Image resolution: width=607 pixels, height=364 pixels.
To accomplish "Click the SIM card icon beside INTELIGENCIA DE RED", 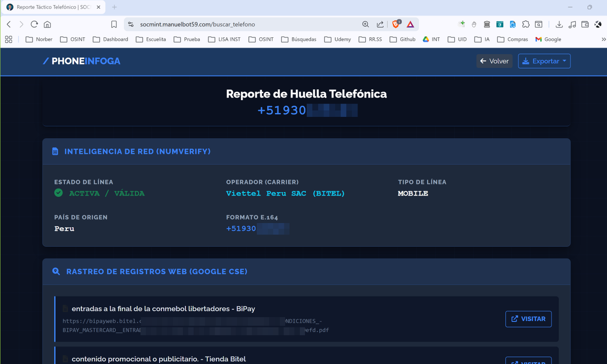I will click(x=55, y=152).
